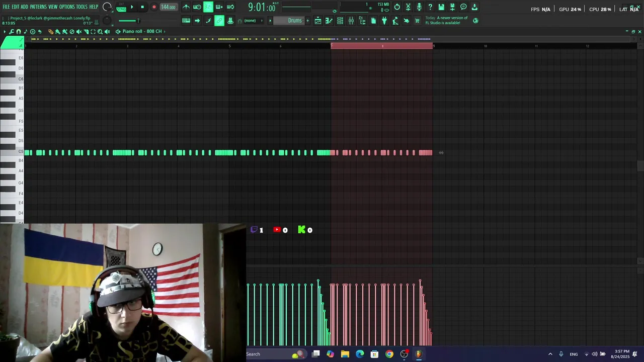The height and width of the screenshot is (362, 644).
Task: Open the piano roll tools wrench menu
Action: click(x=12, y=31)
